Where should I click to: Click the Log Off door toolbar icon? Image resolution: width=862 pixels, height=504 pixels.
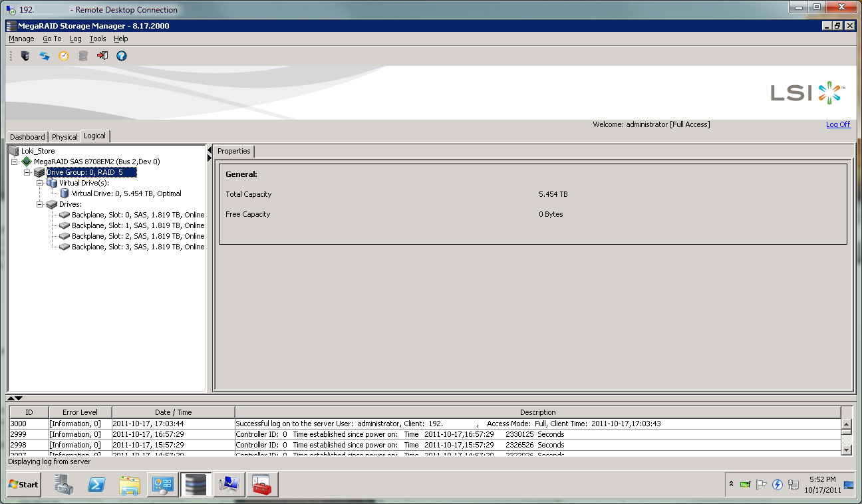102,56
